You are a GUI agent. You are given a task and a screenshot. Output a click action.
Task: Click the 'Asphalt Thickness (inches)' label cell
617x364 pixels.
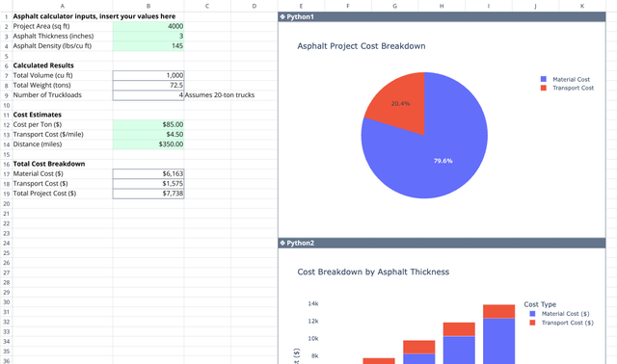pyautogui.click(x=63, y=37)
